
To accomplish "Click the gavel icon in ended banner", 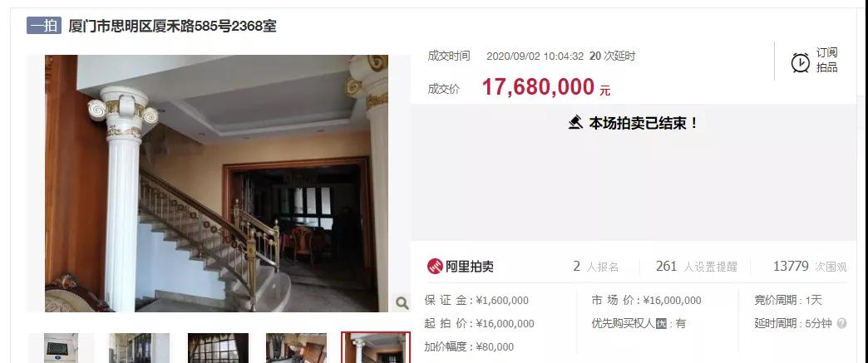I will click(575, 122).
